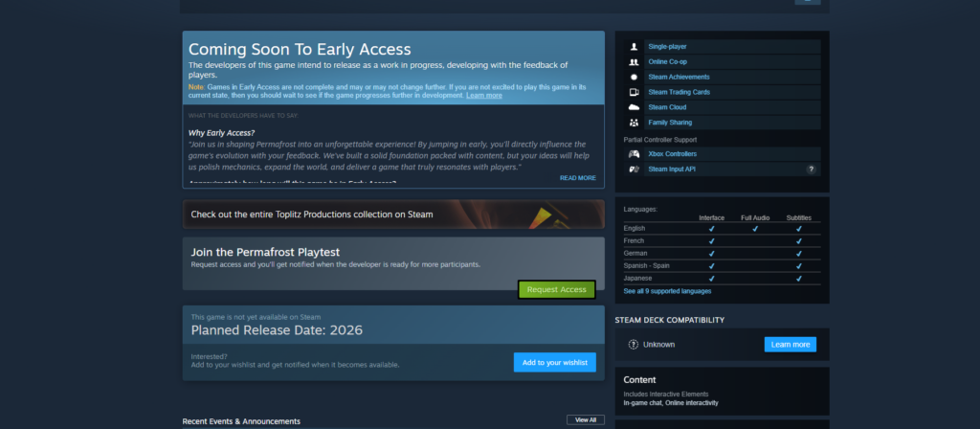Click the Xbox Controllers gamepad icon
Image resolution: width=980 pixels, height=429 pixels.
point(634,154)
